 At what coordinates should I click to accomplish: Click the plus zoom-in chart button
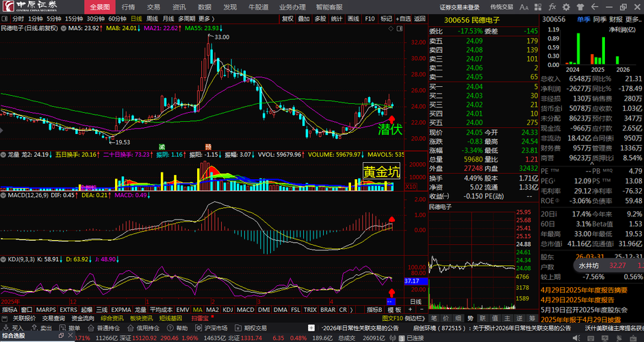tap(410, 310)
